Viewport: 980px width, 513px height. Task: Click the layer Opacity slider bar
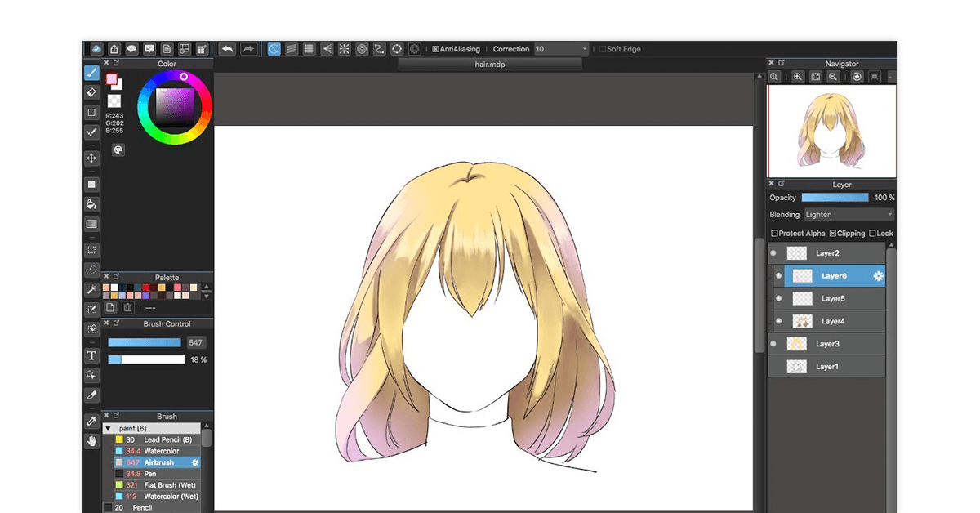[835, 198]
